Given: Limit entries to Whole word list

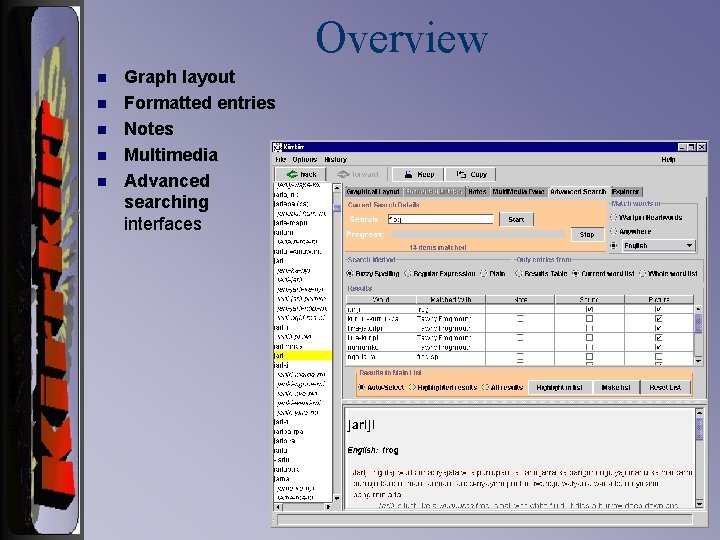Looking at the screenshot, I should tap(642, 274).
